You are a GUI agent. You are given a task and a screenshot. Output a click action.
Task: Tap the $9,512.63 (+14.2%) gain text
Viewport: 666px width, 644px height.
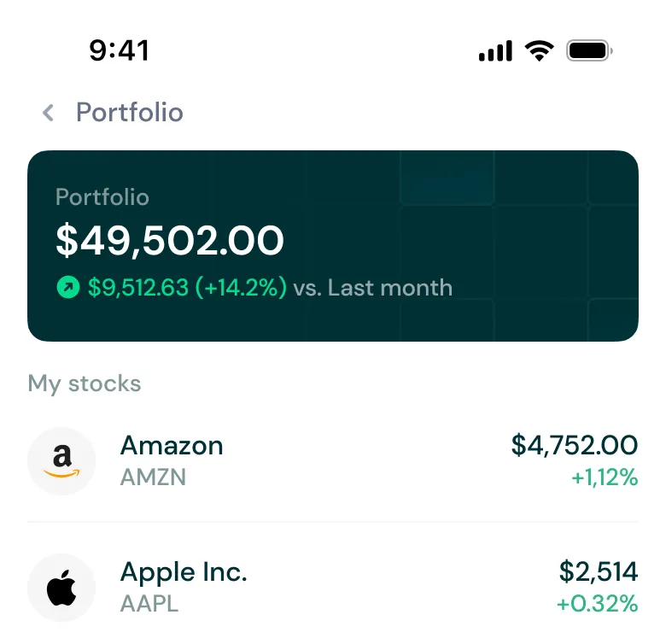pos(187,288)
